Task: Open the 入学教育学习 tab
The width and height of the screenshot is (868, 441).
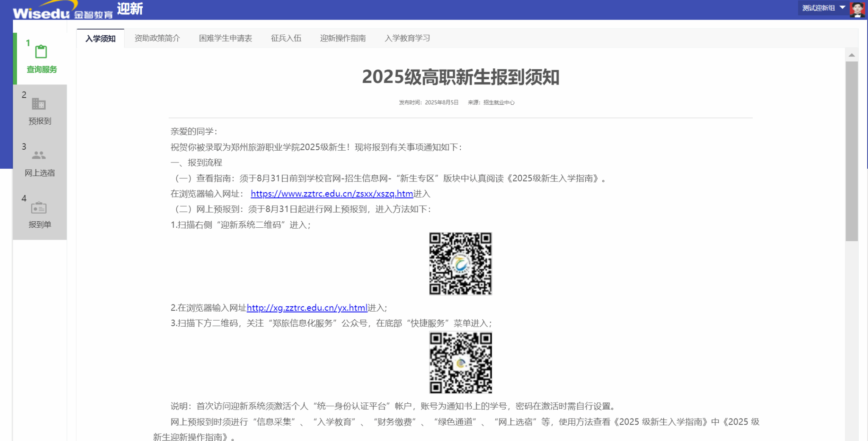Action: pyautogui.click(x=407, y=38)
